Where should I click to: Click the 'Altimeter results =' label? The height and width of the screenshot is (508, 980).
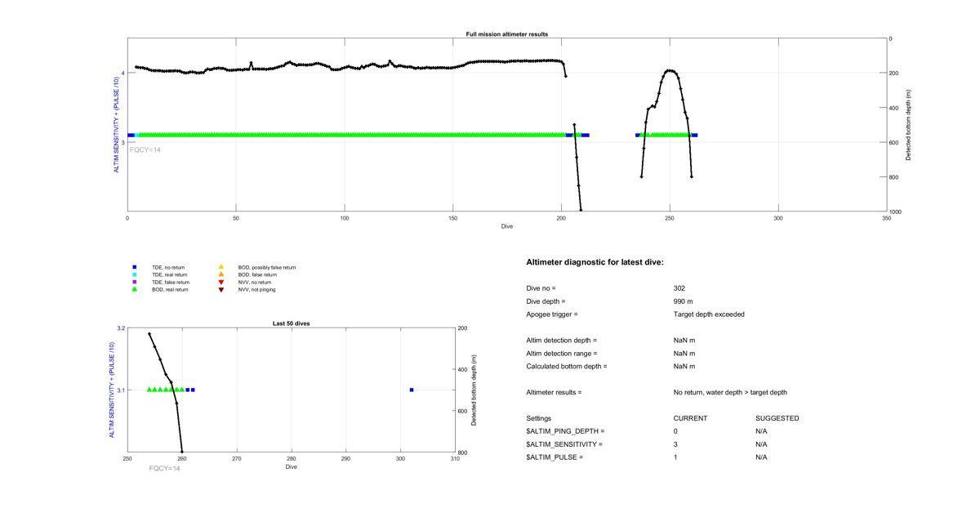point(555,393)
